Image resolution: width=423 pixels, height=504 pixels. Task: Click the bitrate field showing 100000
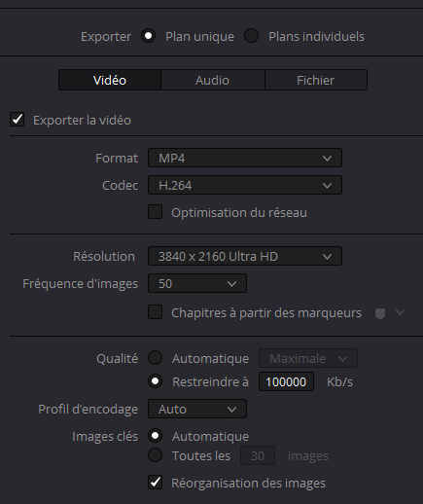(286, 381)
